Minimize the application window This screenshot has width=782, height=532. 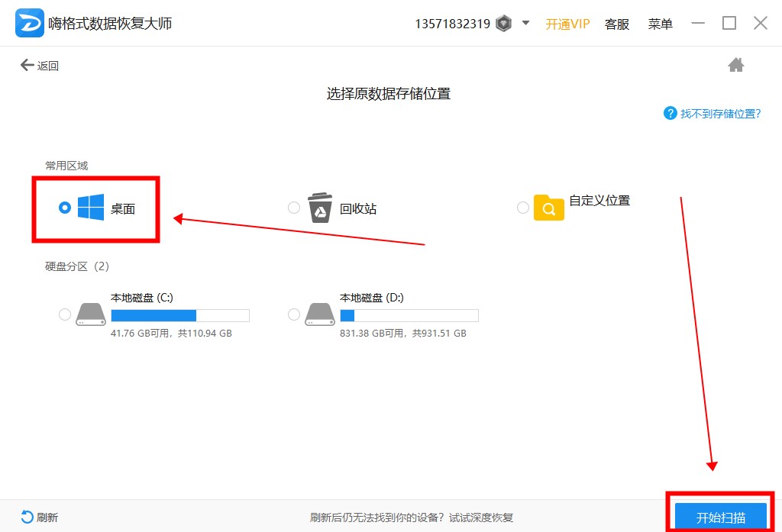tap(698, 23)
